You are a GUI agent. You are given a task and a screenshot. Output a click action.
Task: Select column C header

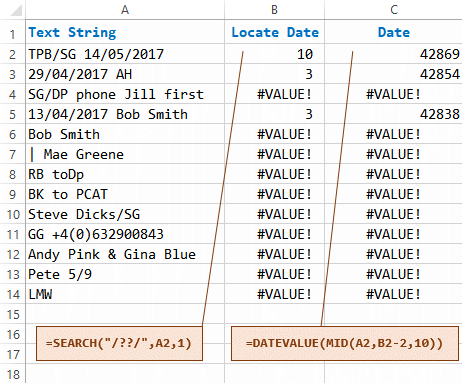(x=394, y=10)
